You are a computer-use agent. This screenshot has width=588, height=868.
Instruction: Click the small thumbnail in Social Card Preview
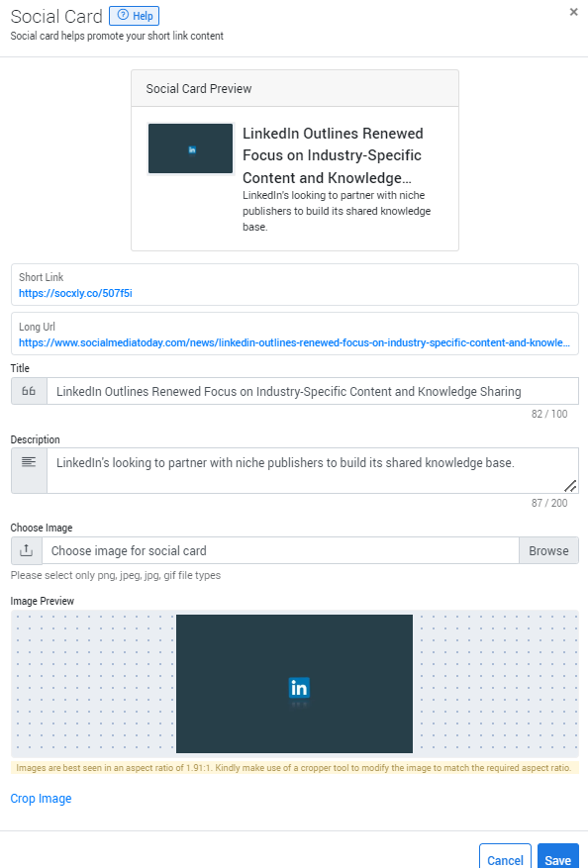tap(190, 148)
